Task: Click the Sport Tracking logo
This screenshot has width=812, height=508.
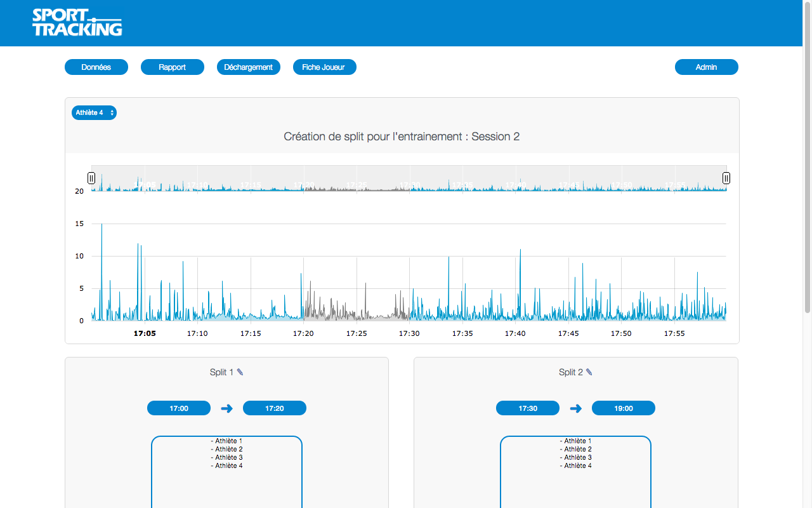Action: click(77, 23)
